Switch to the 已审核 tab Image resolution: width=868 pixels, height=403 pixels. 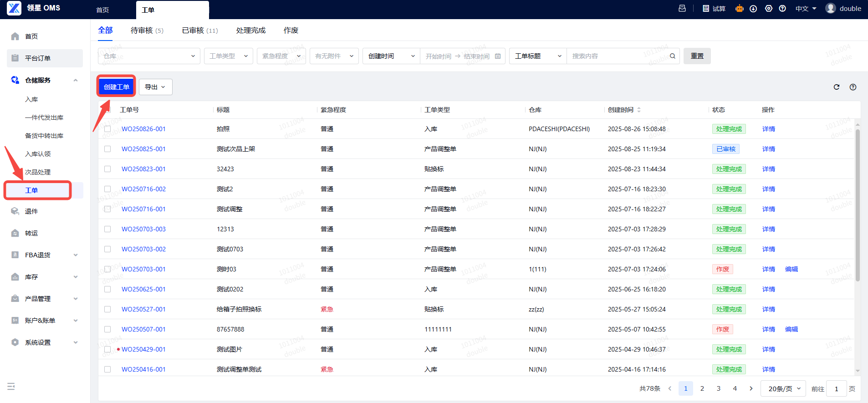200,31
